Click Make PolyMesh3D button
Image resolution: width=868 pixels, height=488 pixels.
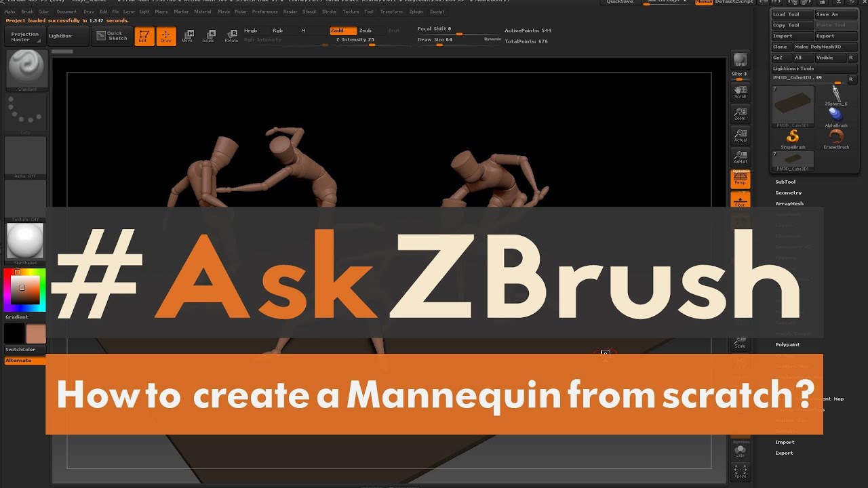click(824, 47)
